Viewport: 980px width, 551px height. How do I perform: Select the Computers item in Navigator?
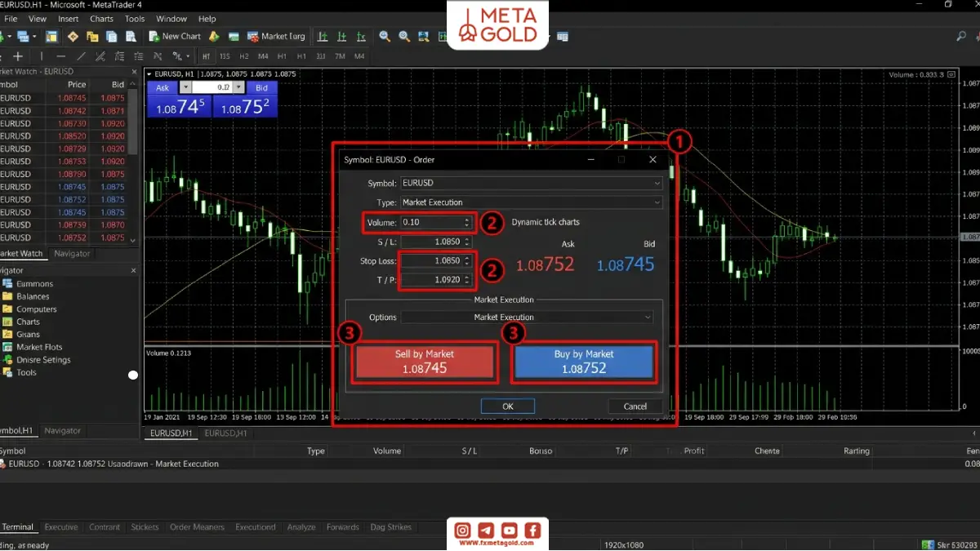[x=37, y=309]
